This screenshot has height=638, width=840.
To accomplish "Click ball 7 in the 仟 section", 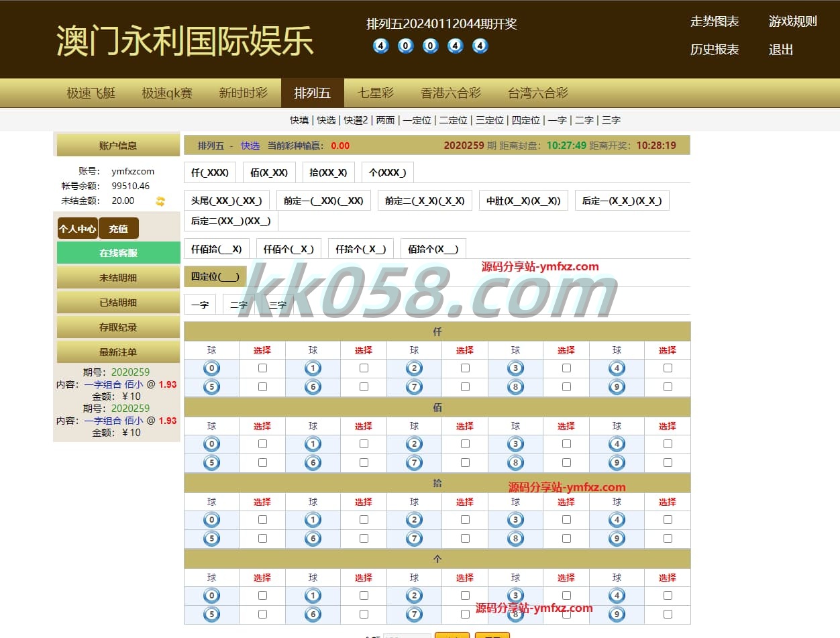I will point(414,387).
